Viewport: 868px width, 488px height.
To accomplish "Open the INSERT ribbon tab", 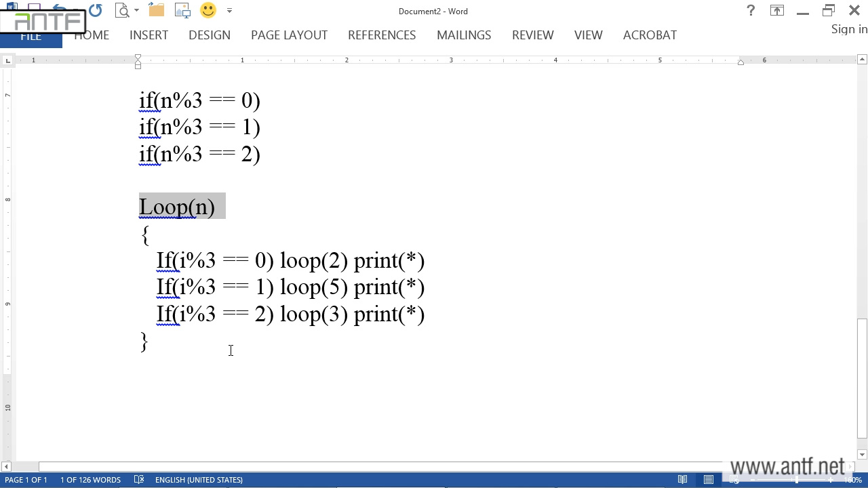I will click(149, 35).
